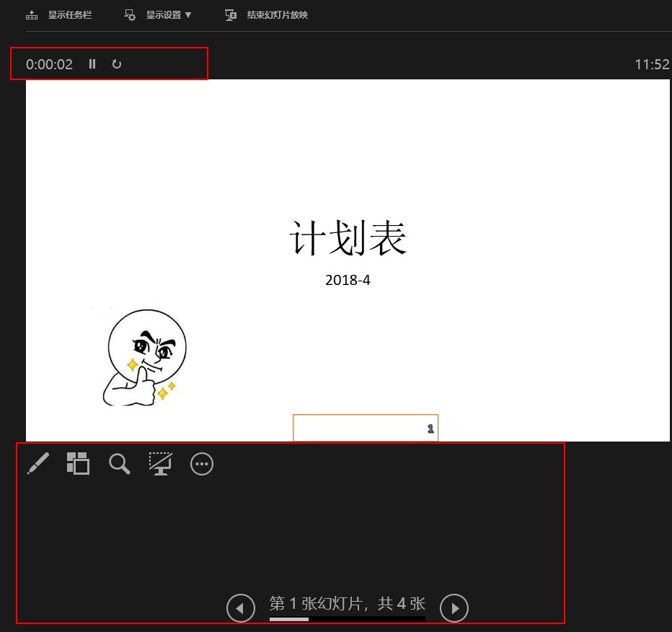672x632 pixels.
Task: Click the slide title 计划表
Action: pyautogui.click(x=348, y=239)
